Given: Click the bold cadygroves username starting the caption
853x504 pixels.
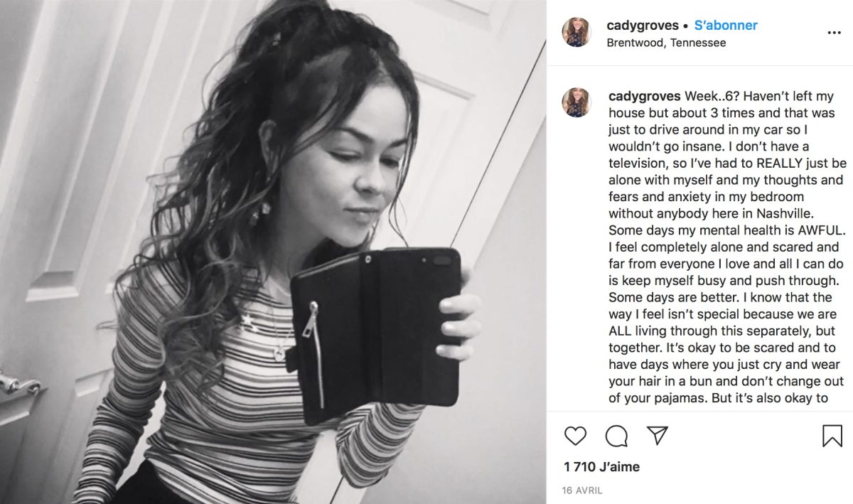Looking at the screenshot, I should tap(645, 96).
